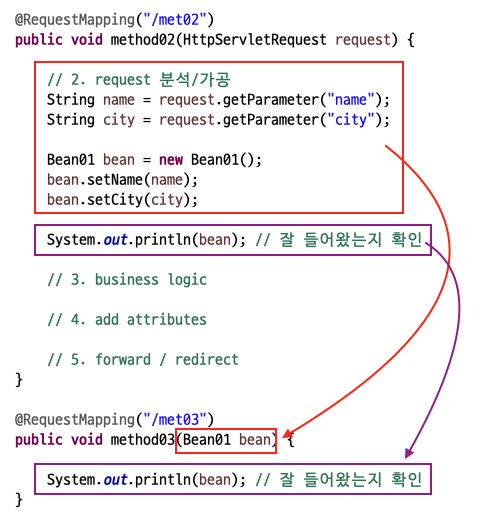Click the bean.setName(name) call
The height and width of the screenshot is (520, 492).
[x=122, y=180]
